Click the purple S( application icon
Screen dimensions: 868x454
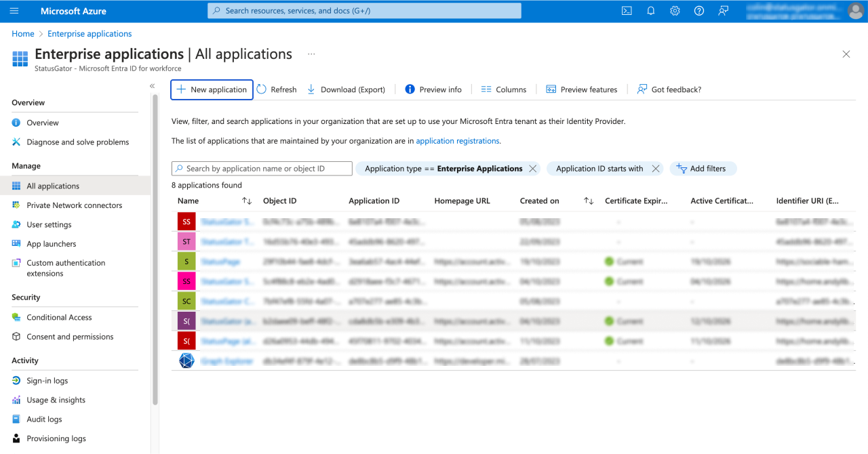click(x=186, y=321)
